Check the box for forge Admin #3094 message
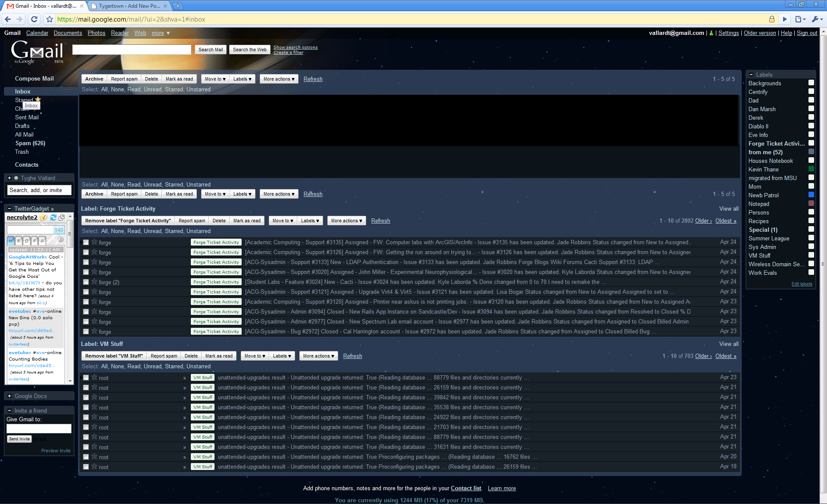 (86, 312)
